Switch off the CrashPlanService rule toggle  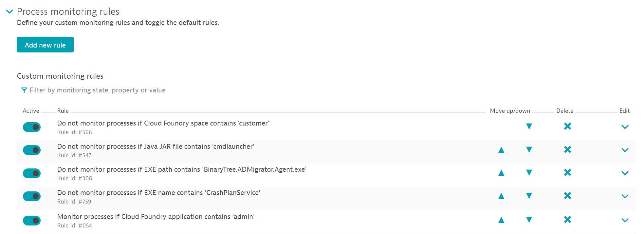click(32, 196)
